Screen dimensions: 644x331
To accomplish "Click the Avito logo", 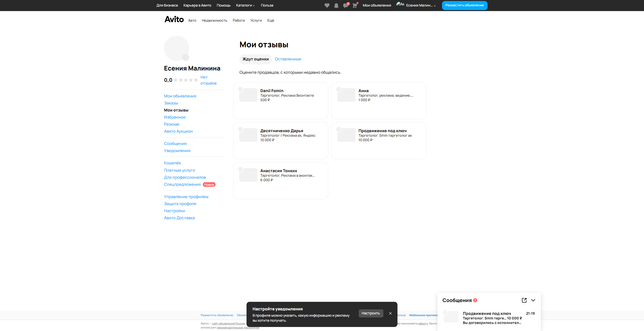I will [174, 19].
